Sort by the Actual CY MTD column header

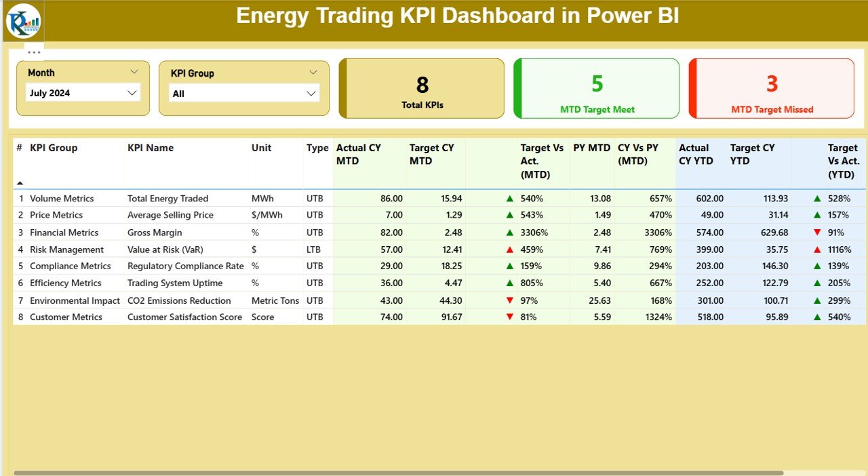358,154
